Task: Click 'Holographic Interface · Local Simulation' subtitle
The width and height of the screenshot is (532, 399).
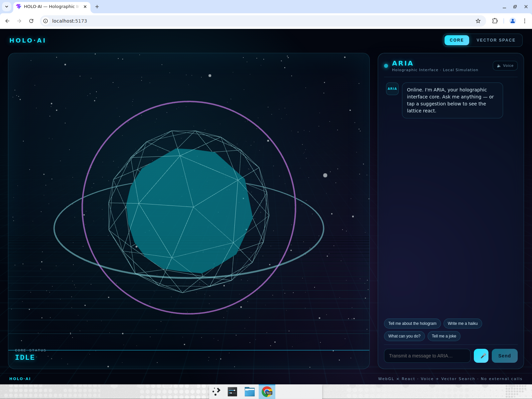Action: click(x=435, y=70)
